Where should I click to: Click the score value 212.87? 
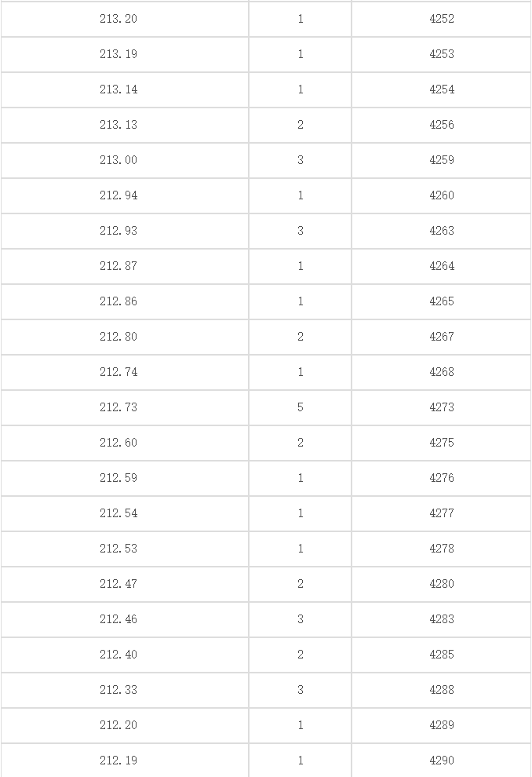118,266
